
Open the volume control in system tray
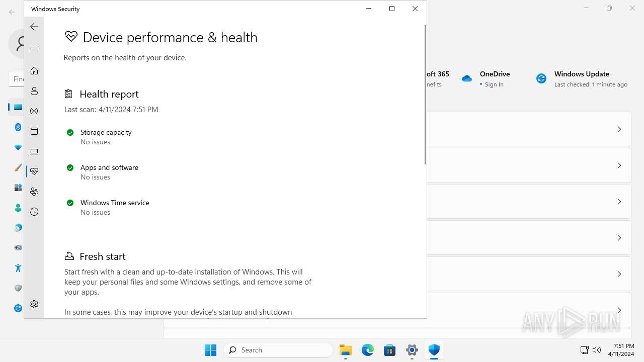click(x=597, y=350)
